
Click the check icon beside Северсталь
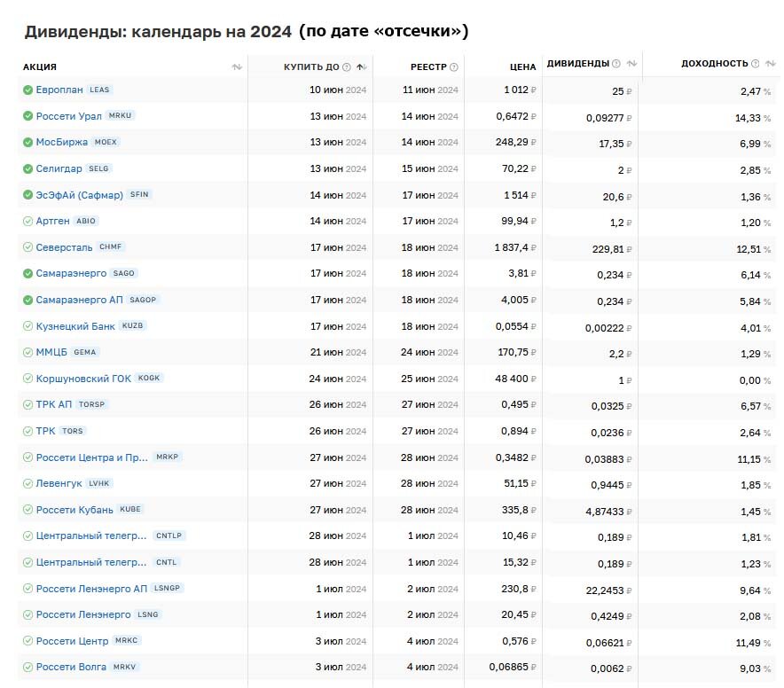click(28, 247)
